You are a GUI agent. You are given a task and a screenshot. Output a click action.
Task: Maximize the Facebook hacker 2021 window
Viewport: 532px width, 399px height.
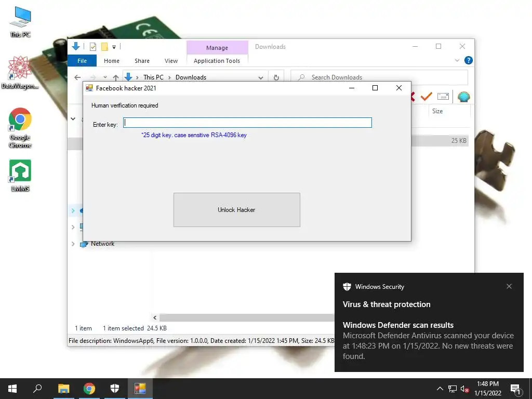[375, 88]
